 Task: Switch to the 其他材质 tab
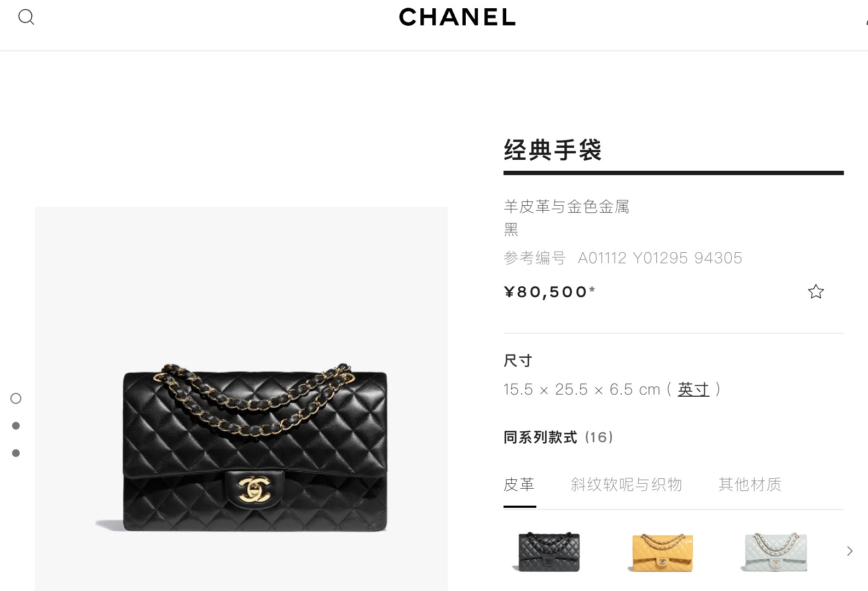click(750, 484)
